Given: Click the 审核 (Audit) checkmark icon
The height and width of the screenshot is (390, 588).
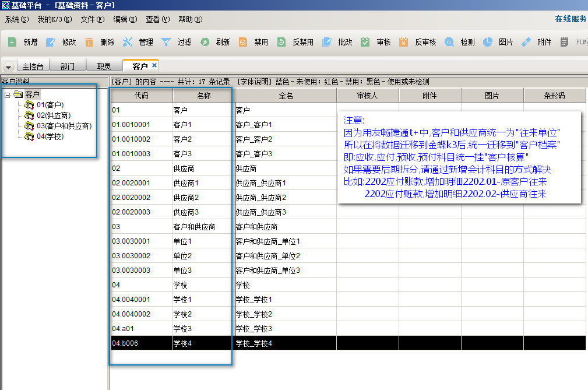Looking at the screenshot, I should 365,42.
